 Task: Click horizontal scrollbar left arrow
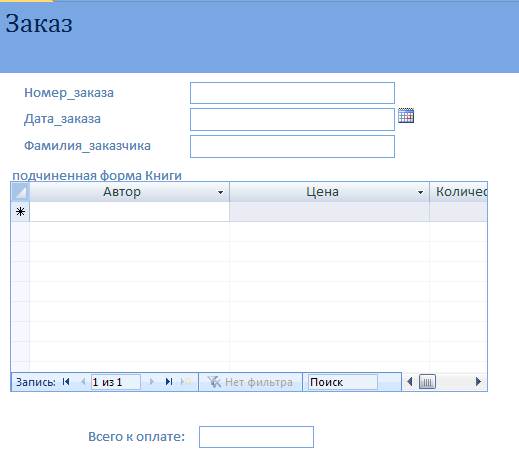pyautogui.click(x=410, y=382)
